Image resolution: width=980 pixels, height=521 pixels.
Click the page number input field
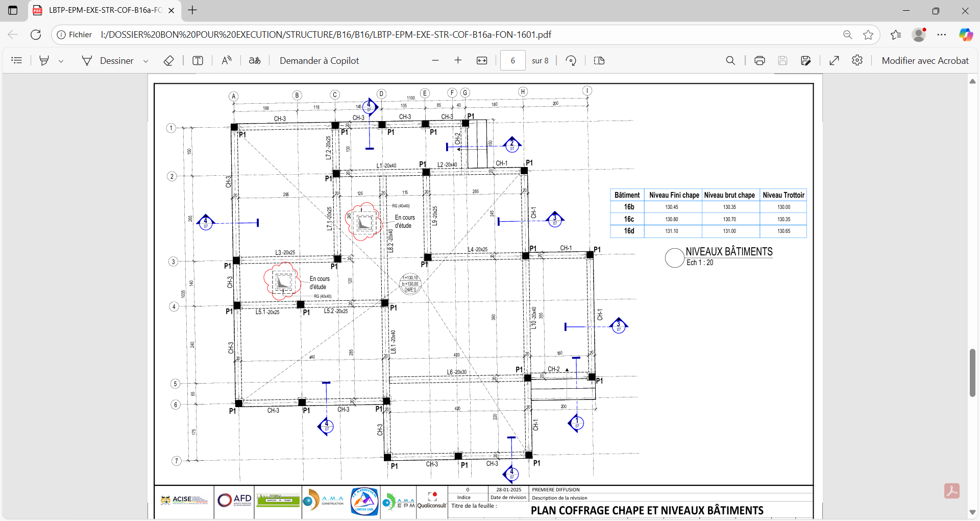point(512,61)
